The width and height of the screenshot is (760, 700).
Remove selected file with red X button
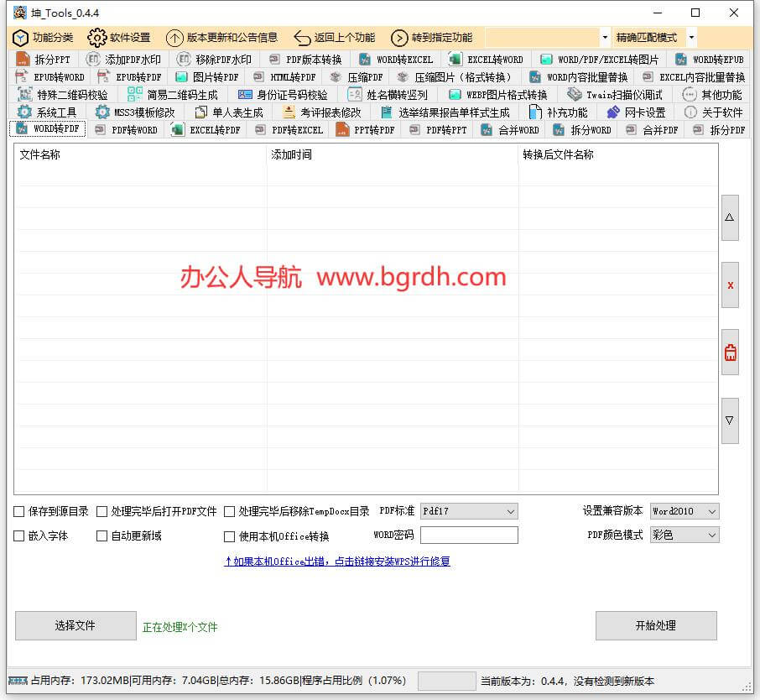pos(730,285)
